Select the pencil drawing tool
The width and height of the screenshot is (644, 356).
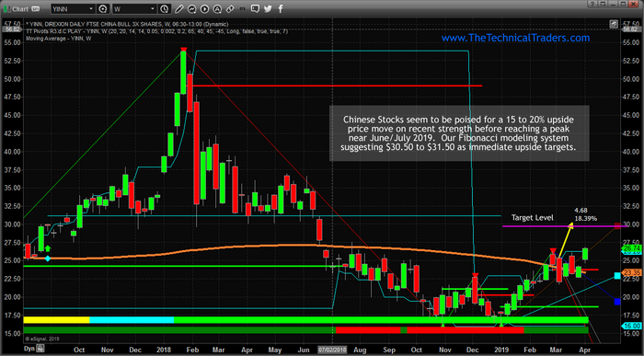[178, 8]
